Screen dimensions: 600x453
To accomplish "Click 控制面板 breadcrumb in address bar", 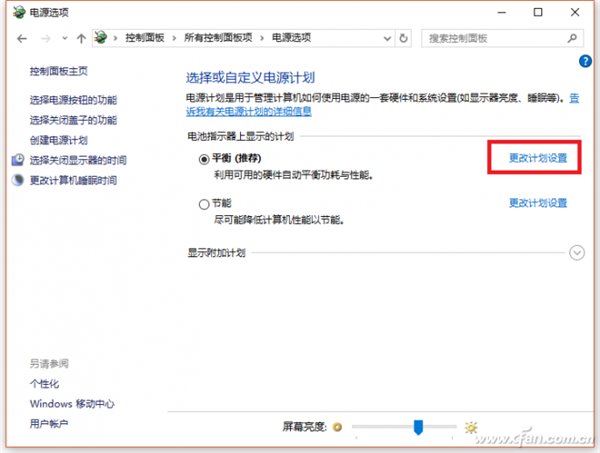I will tap(146, 38).
